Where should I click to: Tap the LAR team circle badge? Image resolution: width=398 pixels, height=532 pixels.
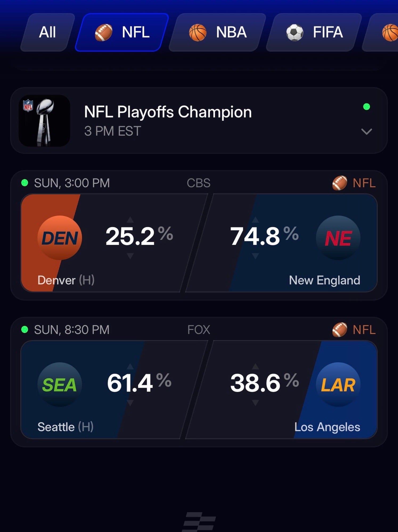[338, 384]
